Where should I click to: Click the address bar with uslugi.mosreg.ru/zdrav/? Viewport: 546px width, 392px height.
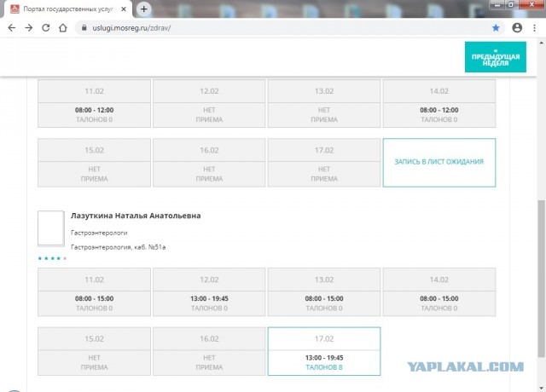pos(289,28)
